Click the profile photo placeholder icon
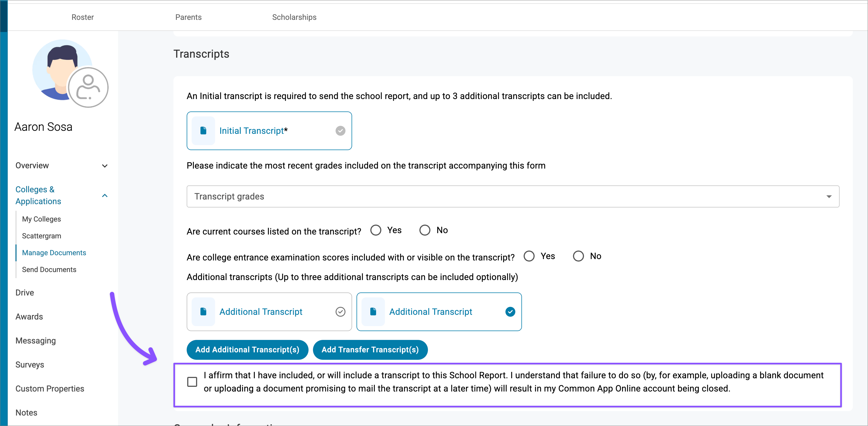868x426 pixels. [x=88, y=87]
